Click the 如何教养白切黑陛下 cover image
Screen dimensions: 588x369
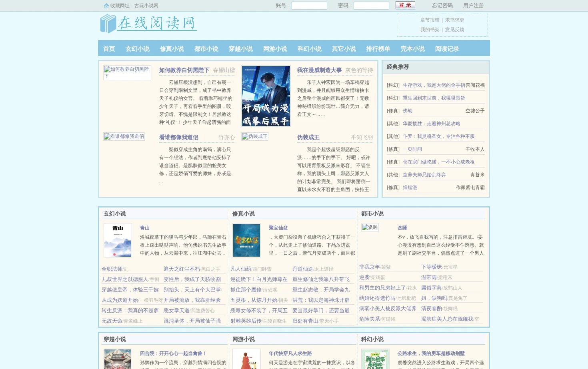tap(127, 73)
